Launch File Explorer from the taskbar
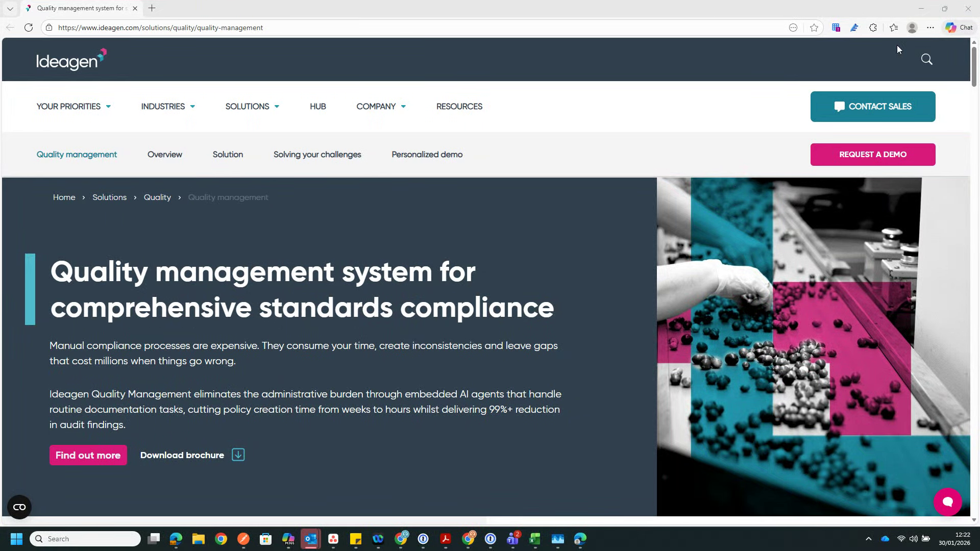The image size is (980, 551). click(199, 539)
